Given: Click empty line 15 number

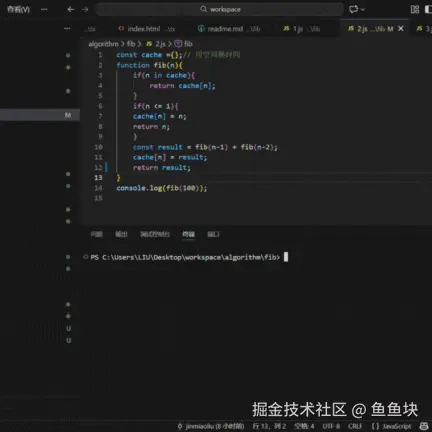Looking at the screenshot, I should click(98, 198).
